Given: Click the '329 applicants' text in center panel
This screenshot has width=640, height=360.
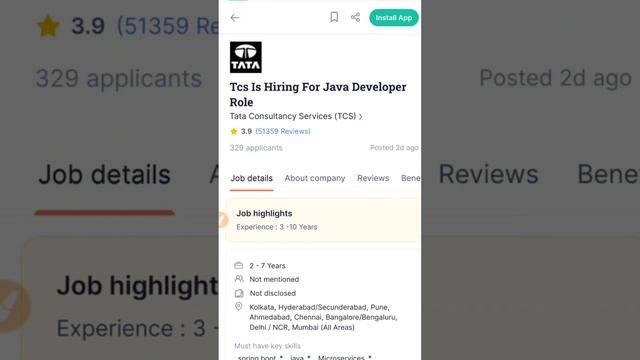Looking at the screenshot, I should (256, 148).
